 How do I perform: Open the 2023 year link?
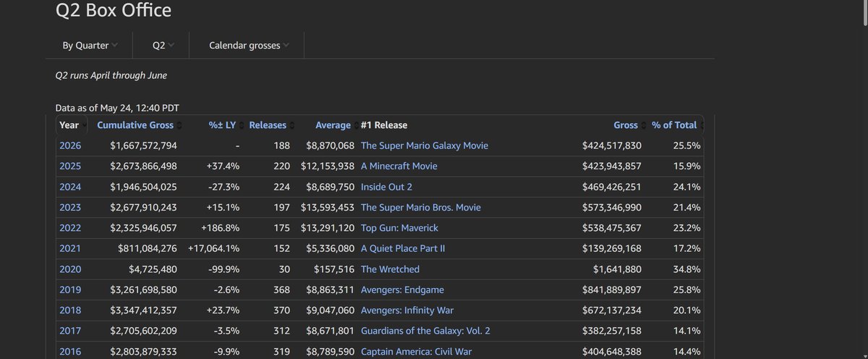point(70,207)
